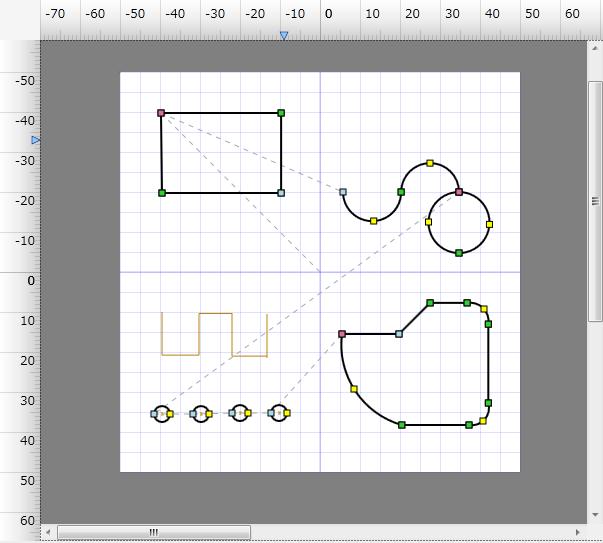Viewport: 603px width, 543px height.
Task: Select the rectangle's light-blue bottom-right handle
Action: 281,193
